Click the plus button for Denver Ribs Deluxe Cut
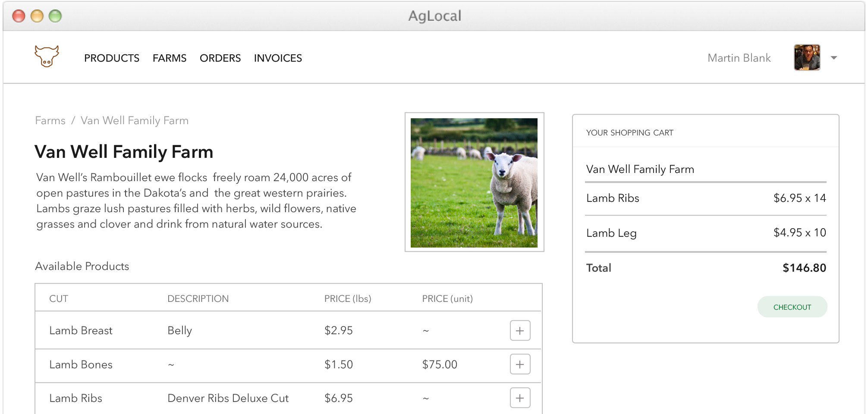 pos(520,398)
